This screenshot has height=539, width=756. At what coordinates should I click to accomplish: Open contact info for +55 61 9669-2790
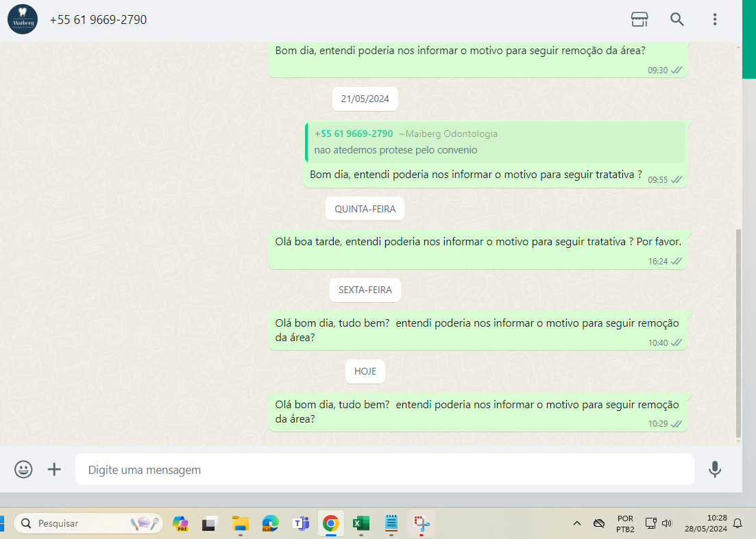(98, 20)
